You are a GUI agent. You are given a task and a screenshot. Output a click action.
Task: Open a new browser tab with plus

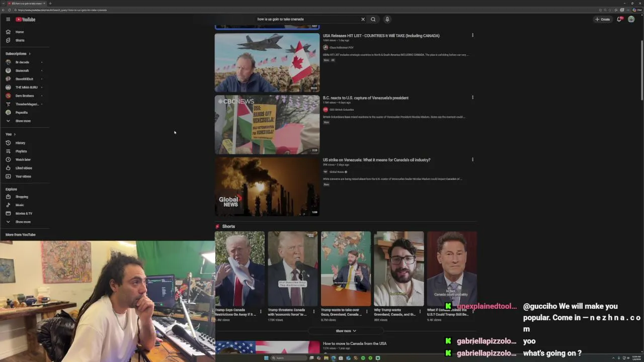[x=50, y=4]
